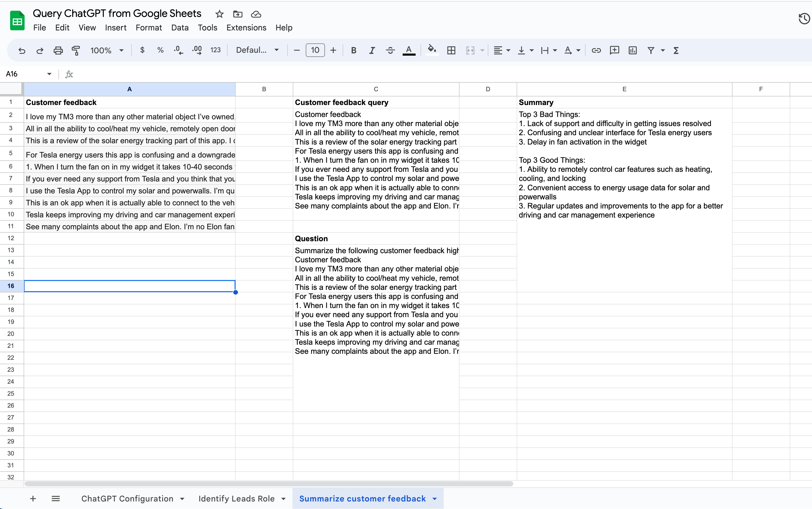Screen dimensions: 812x509
Task: Click the Merge cells icon
Action: point(470,50)
